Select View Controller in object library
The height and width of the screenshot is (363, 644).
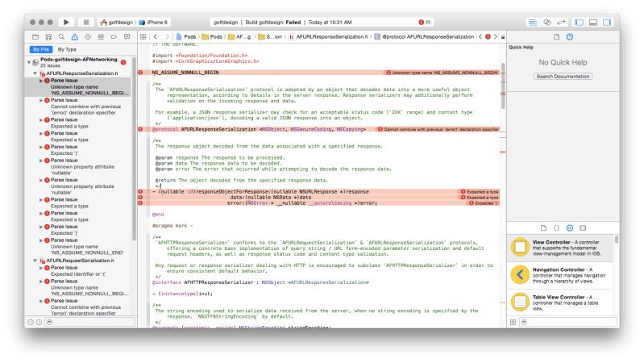coord(561,248)
